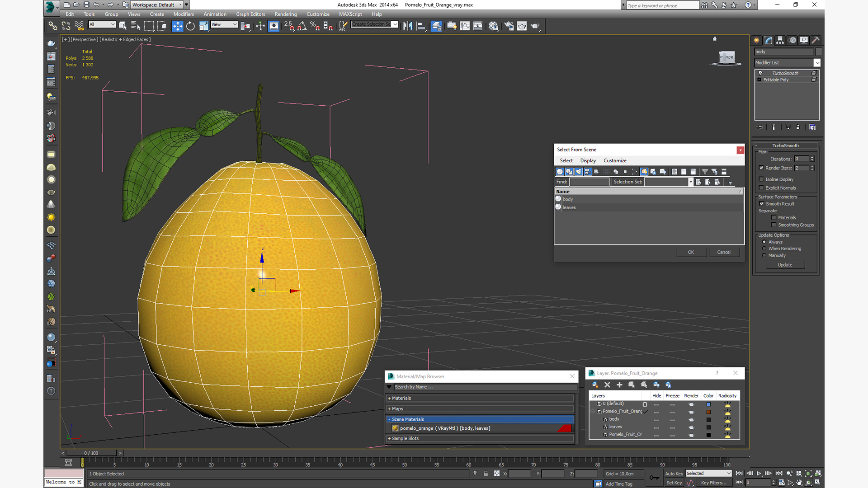Toggle Display Cameras filter in Select From Scene
This screenshot has height=488, width=868.
click(587, 172)
